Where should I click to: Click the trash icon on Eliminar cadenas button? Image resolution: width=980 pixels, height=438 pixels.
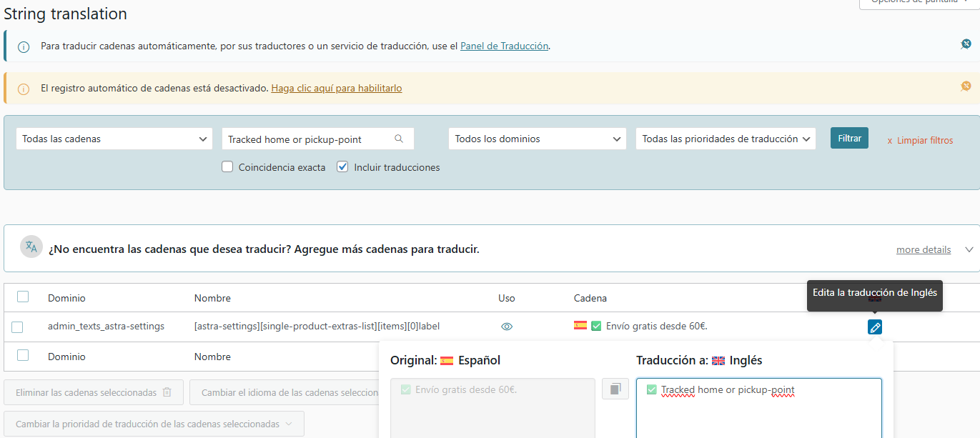point(167,392)
